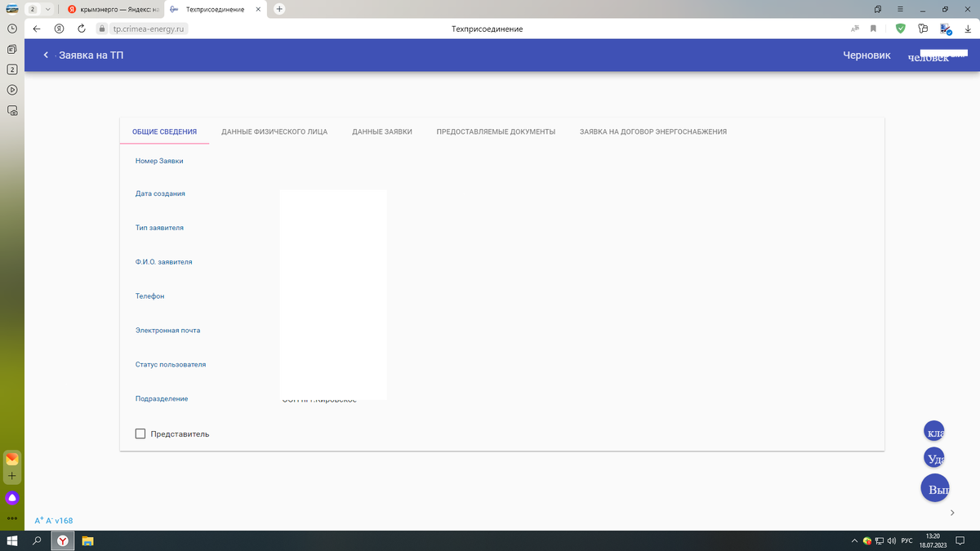Reload the current page
Viewport: 980px width, 551px height.
pyautogui.click(x=82, y=29)
